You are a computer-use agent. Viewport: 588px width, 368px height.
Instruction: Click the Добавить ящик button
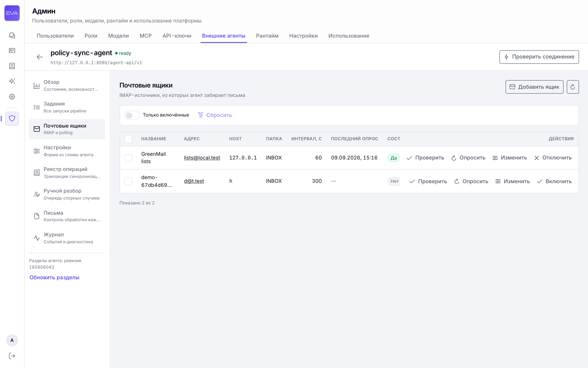click(x=534, y=87)
